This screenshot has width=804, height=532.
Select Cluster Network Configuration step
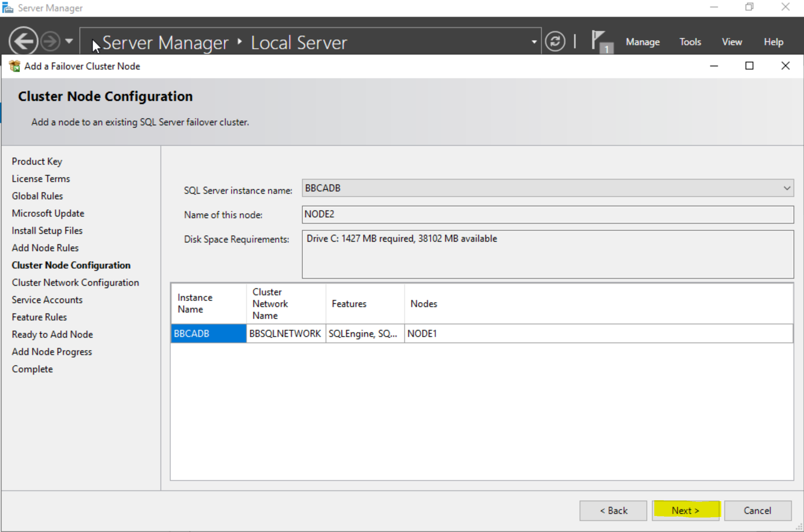75,283
